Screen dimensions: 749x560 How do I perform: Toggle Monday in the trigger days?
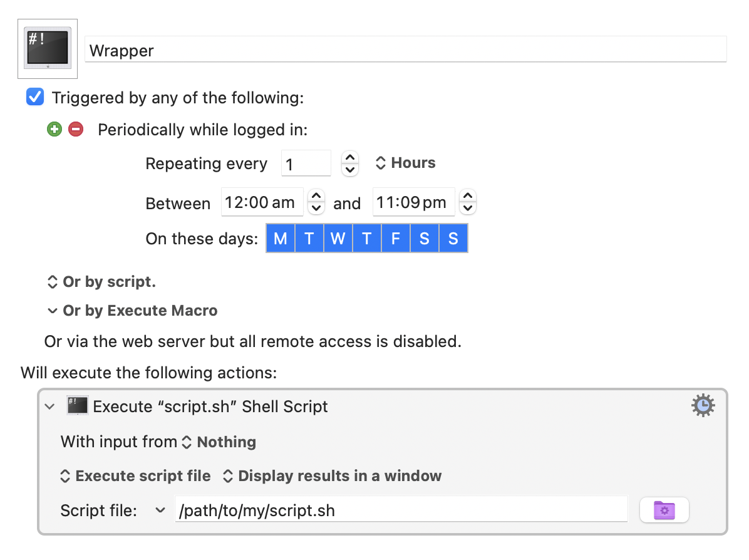click(280, 238)
